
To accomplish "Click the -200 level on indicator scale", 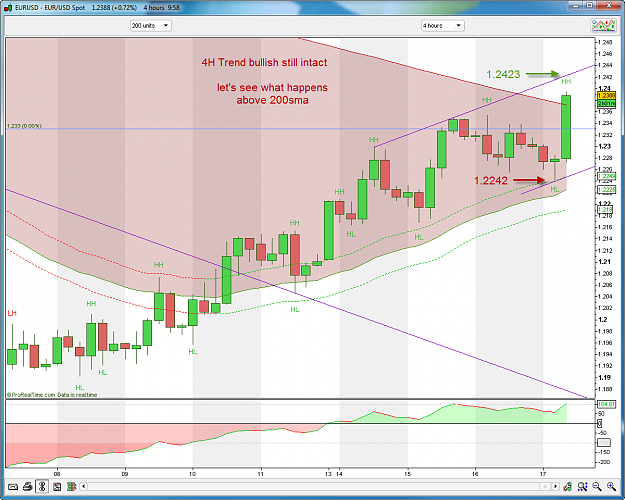I will point(605,462).
